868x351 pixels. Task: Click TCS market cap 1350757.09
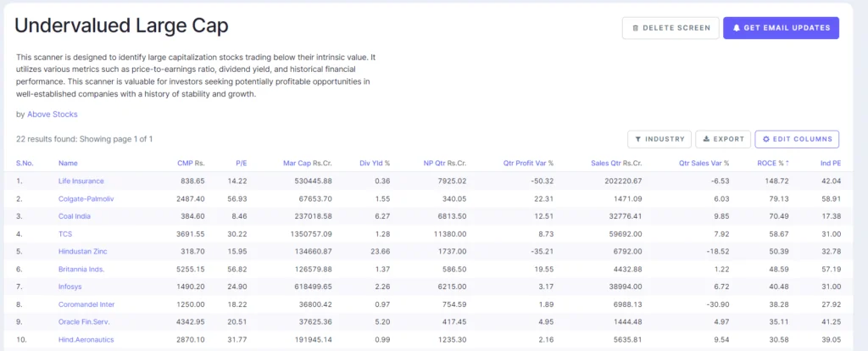click(312, 234)
